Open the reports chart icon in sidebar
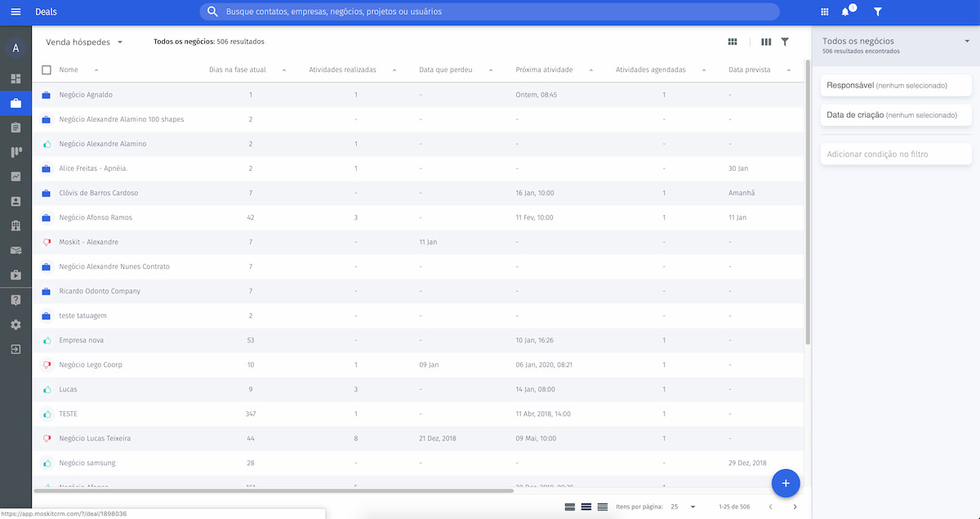980x519 pixels. click(x=16, y=177)
